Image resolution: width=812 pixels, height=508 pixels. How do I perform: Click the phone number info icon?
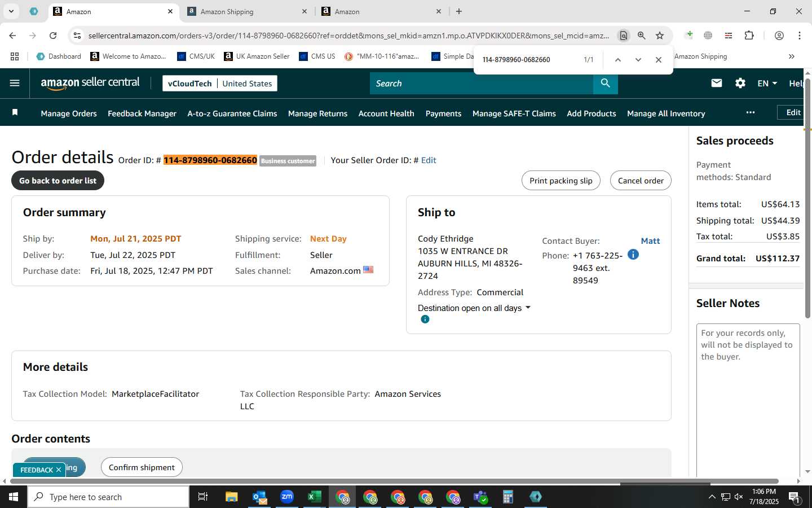pyautogui.click(x=633, y=255)
